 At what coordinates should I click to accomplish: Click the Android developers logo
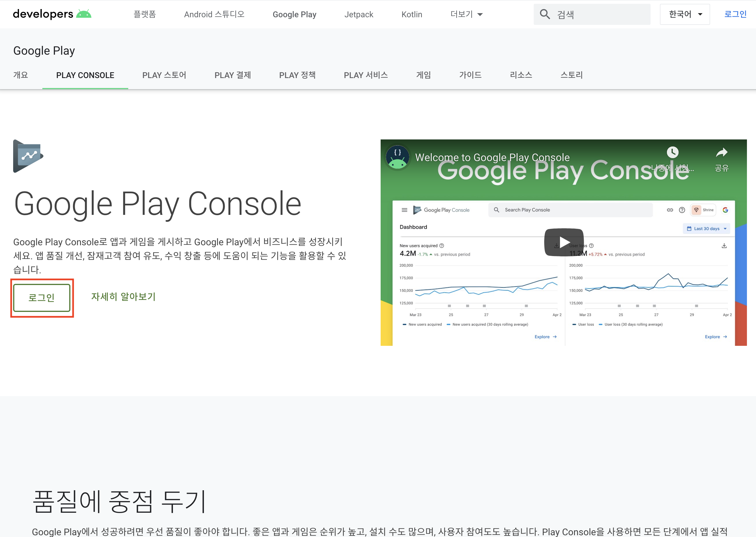click(x=52, y=14)
